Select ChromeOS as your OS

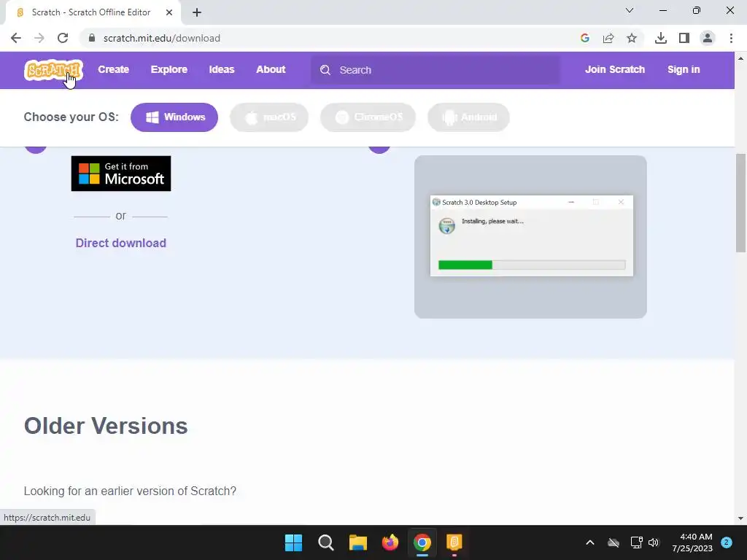(368, 117)
